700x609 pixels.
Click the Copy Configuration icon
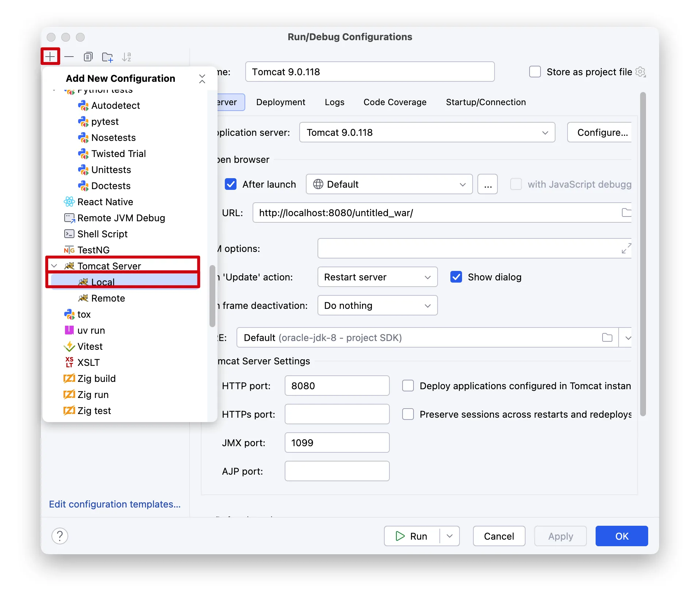(x=88, y=57)
